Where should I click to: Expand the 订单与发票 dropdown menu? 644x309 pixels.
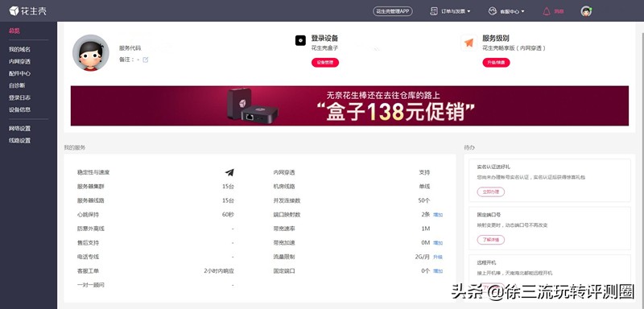pos(469,12)
